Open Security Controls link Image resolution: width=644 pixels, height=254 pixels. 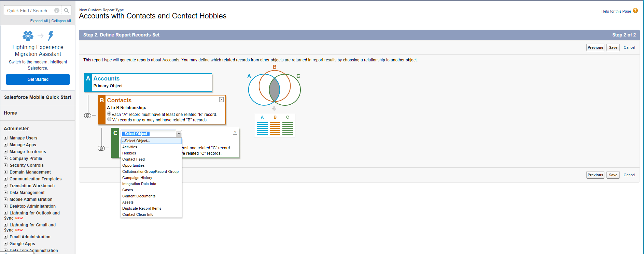point(27,165)
